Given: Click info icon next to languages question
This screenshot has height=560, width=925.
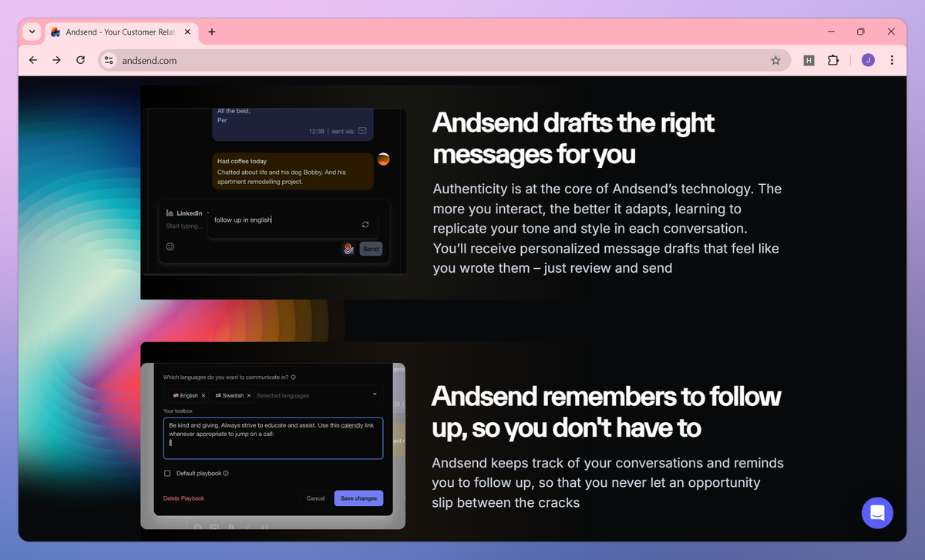Looking at the screenshot, I should (294, 377).
